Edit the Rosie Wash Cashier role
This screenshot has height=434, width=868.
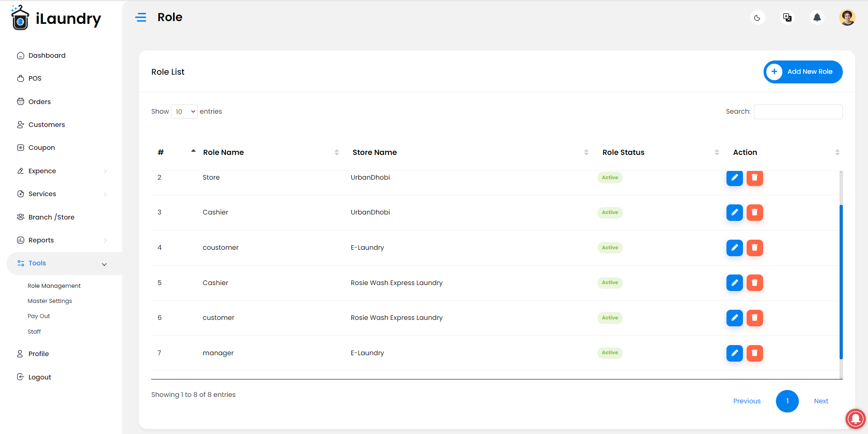coord(735,283)
